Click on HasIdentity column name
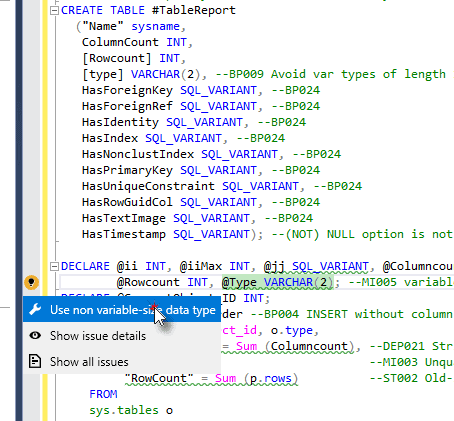 [x=120, y=122]
